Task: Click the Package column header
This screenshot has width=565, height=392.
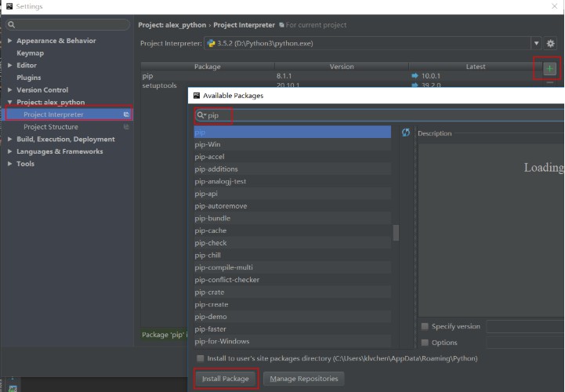Action: click(207, 67)
